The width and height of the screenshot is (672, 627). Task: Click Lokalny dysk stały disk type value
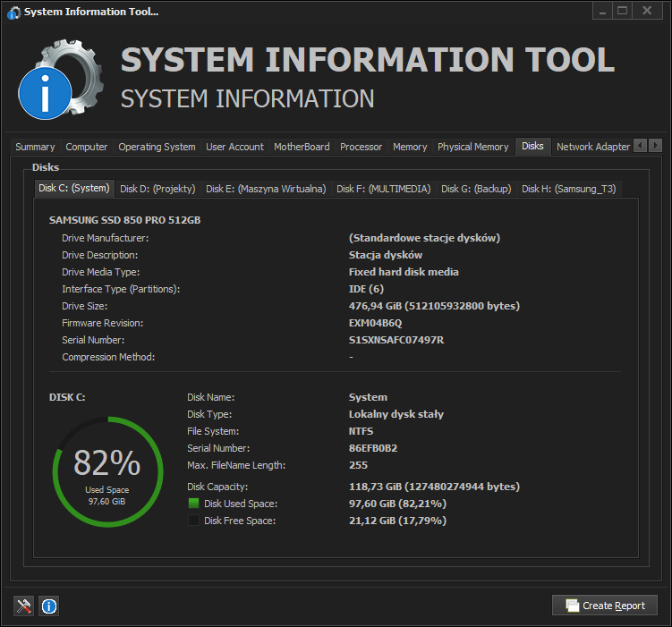396,414
